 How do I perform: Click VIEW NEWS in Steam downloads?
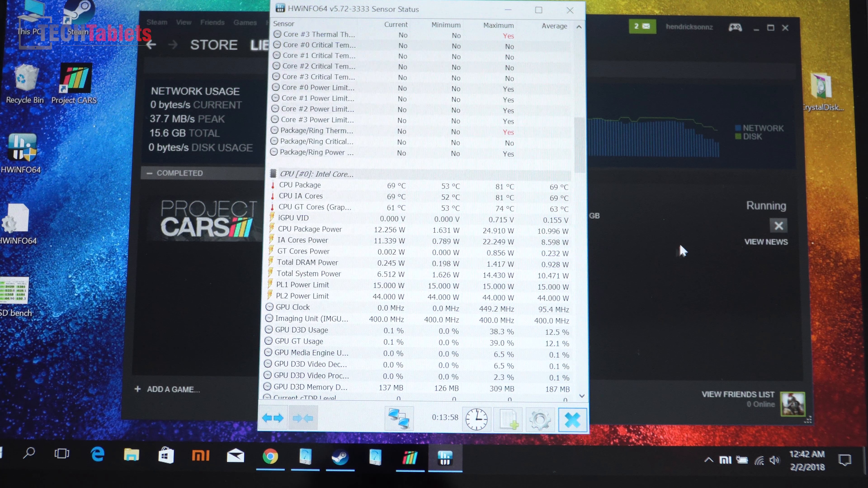click(766, 242)
